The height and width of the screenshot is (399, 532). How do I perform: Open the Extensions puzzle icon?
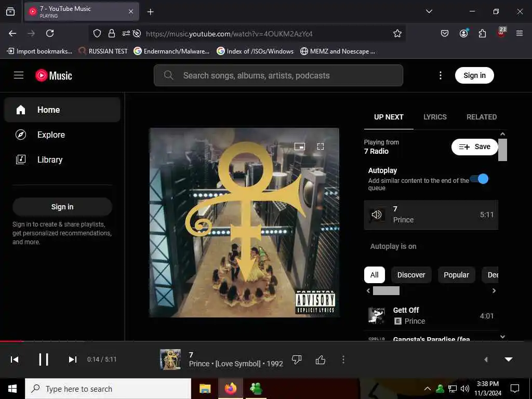(x=482, y=33)
